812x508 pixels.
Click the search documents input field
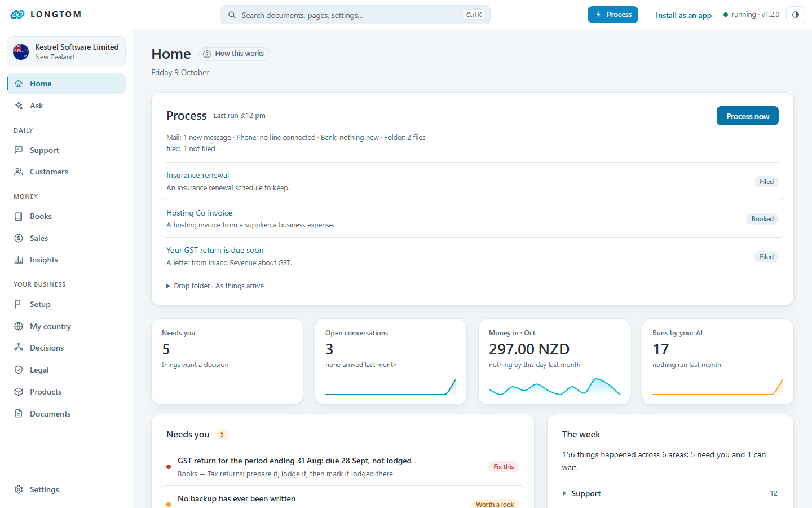pos(355,15)
